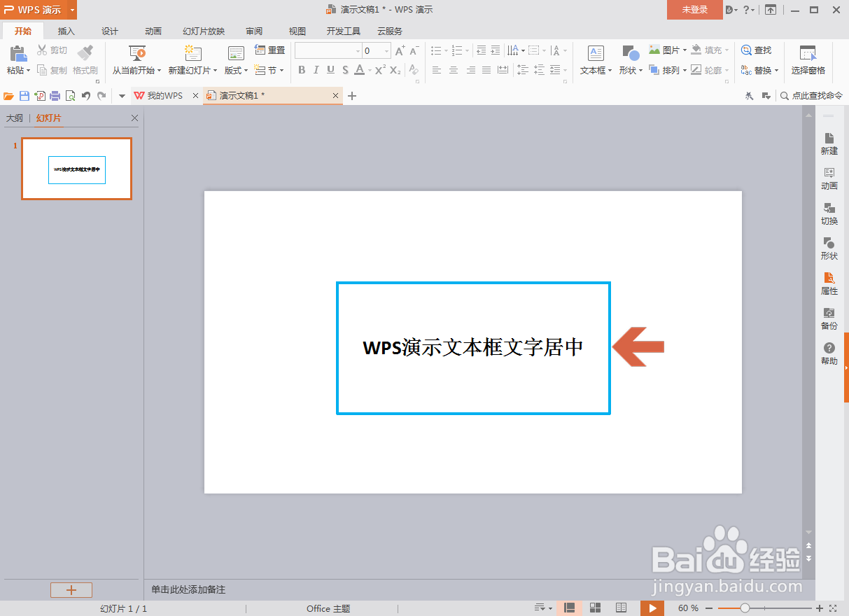Click the Backup (备份) sidebar icon
Screen dimensions: 849x616
tap(829, 319)
